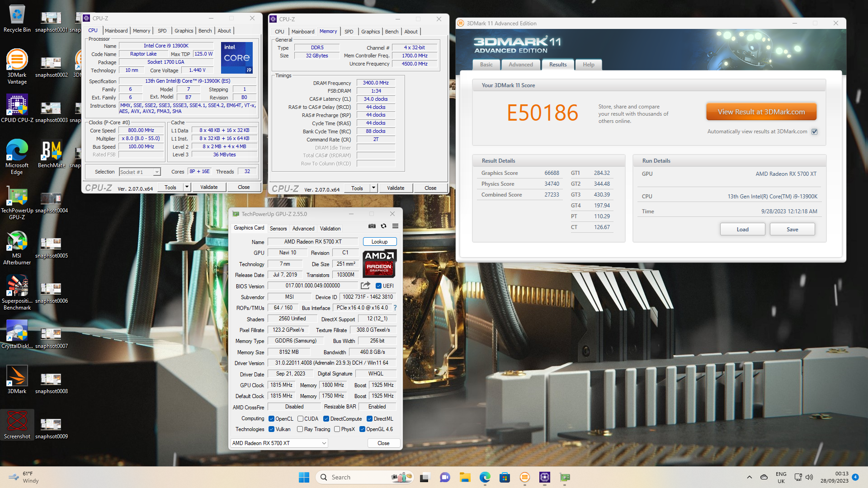Switch to SPD tab in Memory CPU-Z window
The height and width of the screenshot is (488, 868).
(x=349, y=32)
